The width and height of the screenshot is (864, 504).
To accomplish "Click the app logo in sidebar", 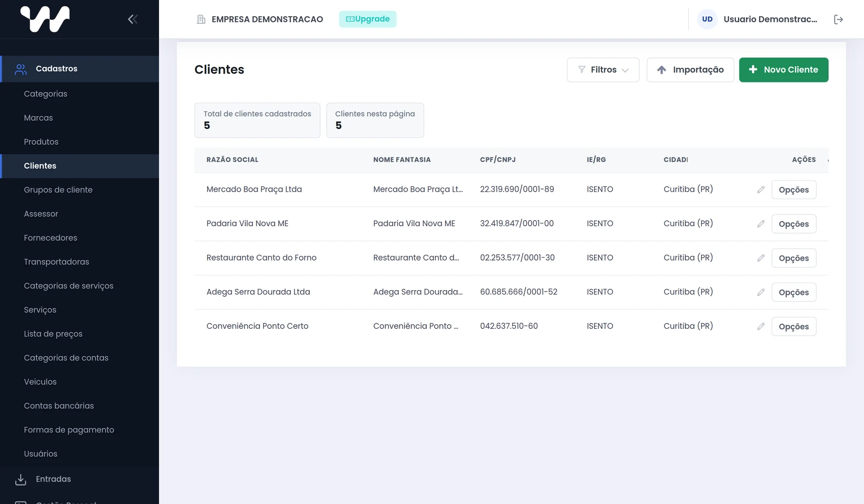I will (x=45, y=19).
